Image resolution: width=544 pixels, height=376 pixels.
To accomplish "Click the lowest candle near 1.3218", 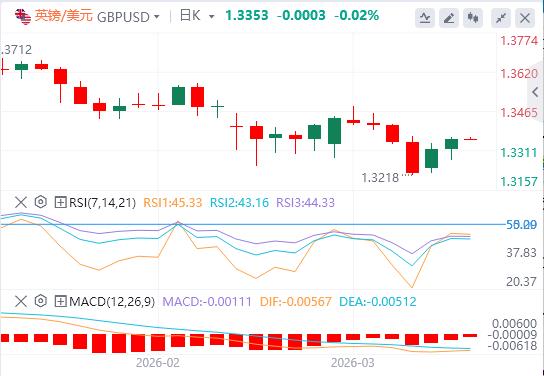I will [x=413, y=157].
